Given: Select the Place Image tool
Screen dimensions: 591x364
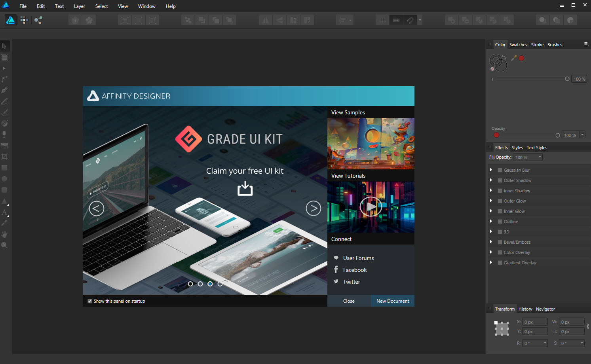Looking at the screenshot, I should (x=4, y=146).
